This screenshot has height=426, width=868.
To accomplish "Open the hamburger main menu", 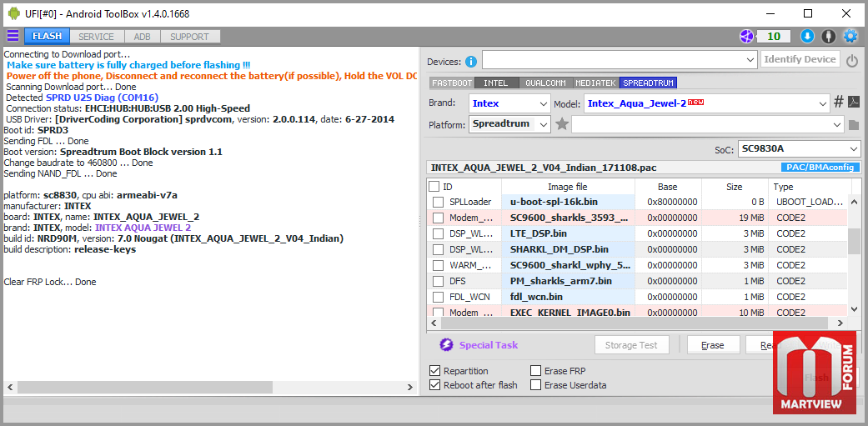I will click(13, 37).
